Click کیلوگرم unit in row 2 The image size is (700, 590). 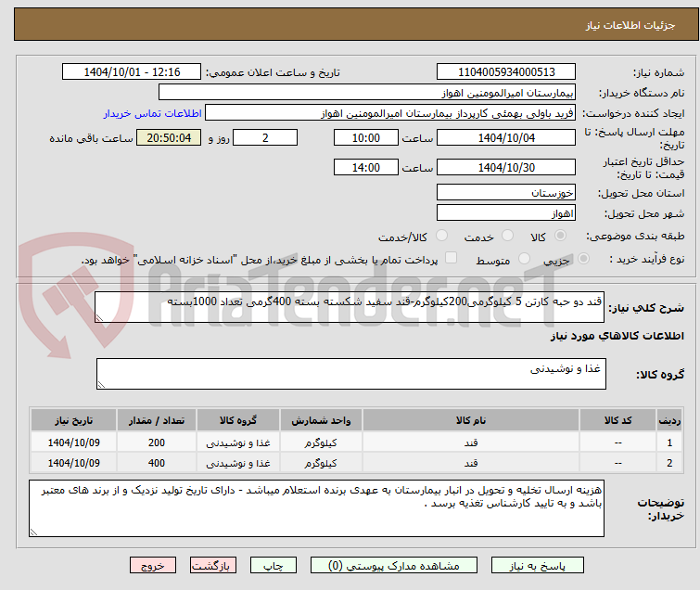point(321,463)
